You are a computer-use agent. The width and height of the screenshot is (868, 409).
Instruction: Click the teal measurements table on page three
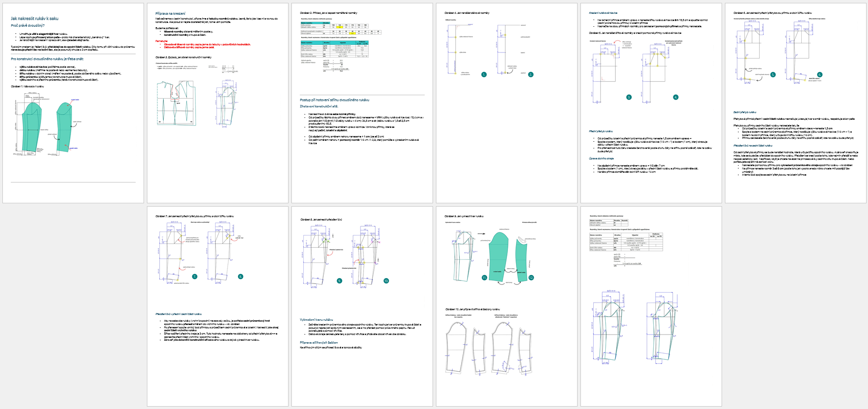(334, 49)
